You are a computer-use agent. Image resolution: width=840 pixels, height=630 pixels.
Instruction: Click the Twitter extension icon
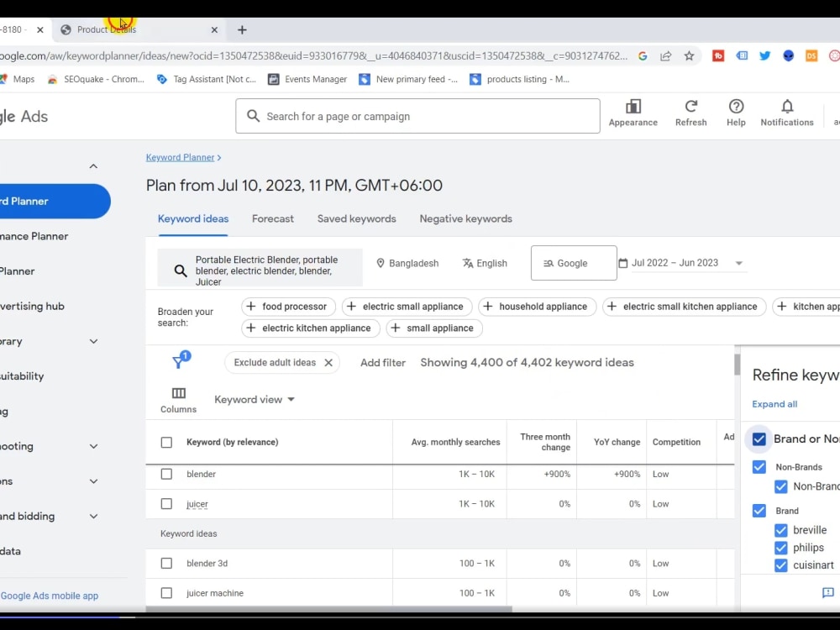(764, 55)
